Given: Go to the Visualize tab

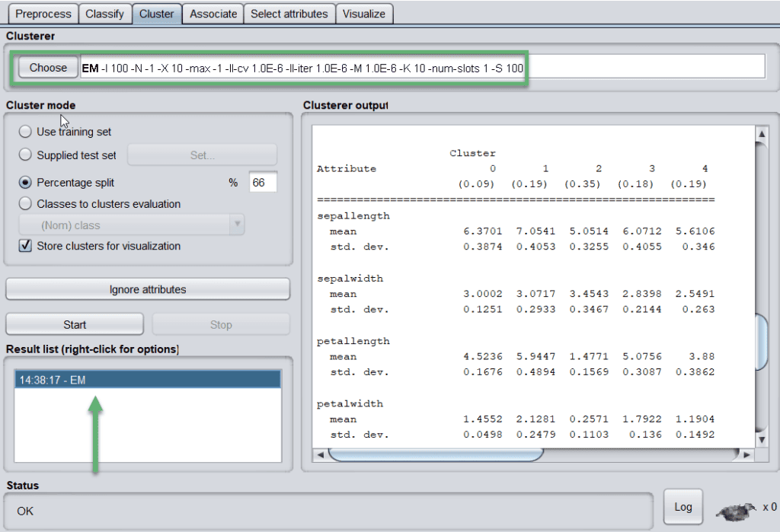Looking at the screenshot, I should point(364,14).
